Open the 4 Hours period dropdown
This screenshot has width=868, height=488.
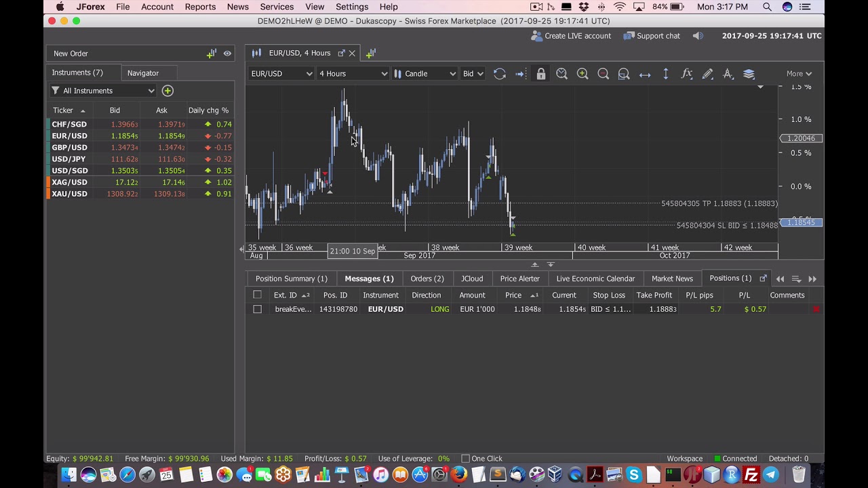[353, 73]
